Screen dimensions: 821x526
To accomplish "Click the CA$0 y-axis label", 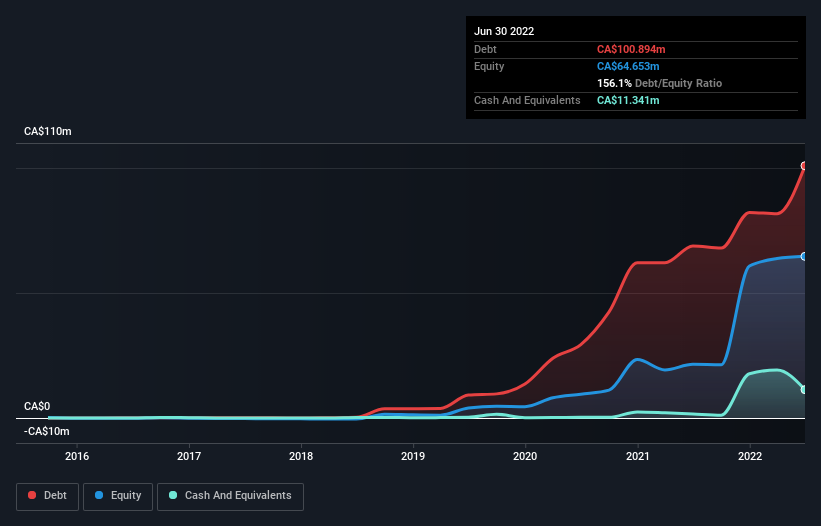I will pos(37,406).
